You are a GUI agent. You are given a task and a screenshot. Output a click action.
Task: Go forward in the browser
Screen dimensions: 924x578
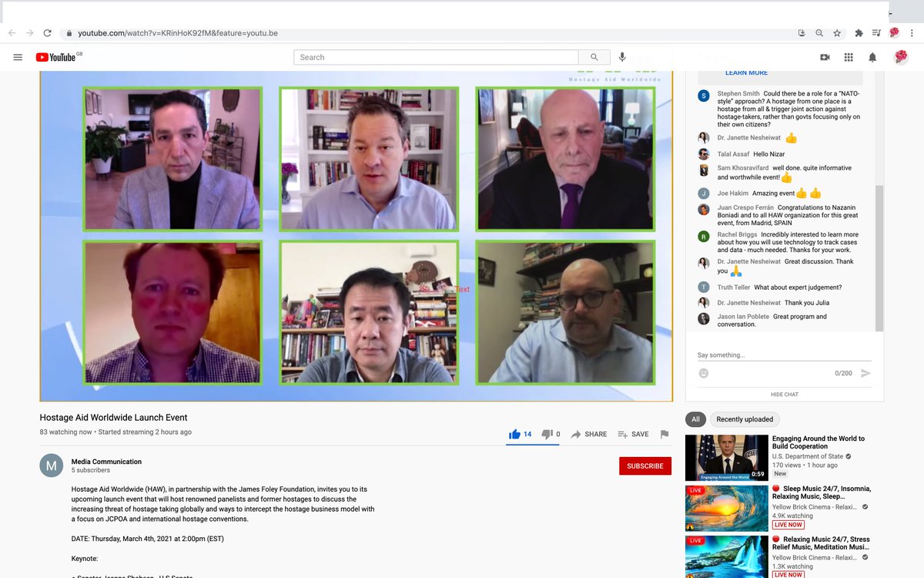[x=29, y=33]
